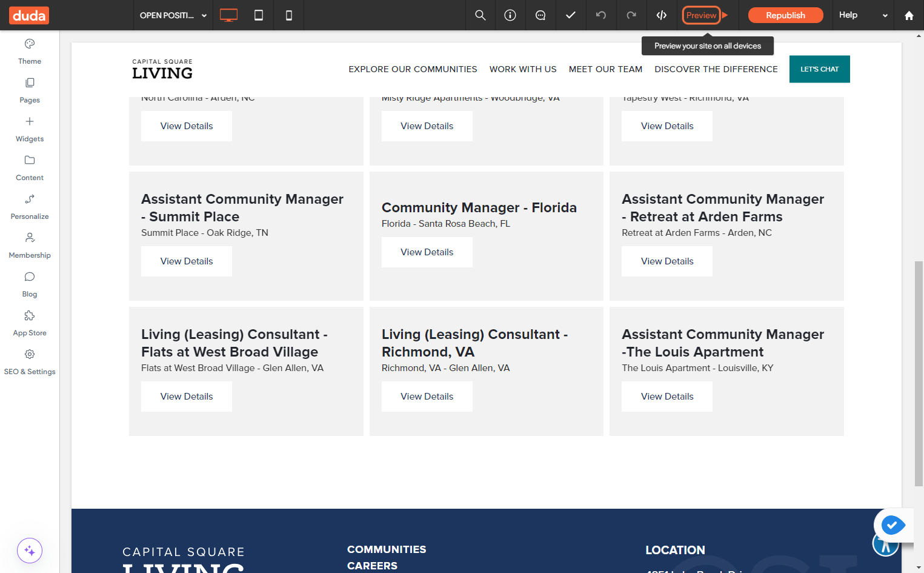Expand the OPEN POSITI... page dropdown
The image size is (924, 573).
tap(173, 15)
